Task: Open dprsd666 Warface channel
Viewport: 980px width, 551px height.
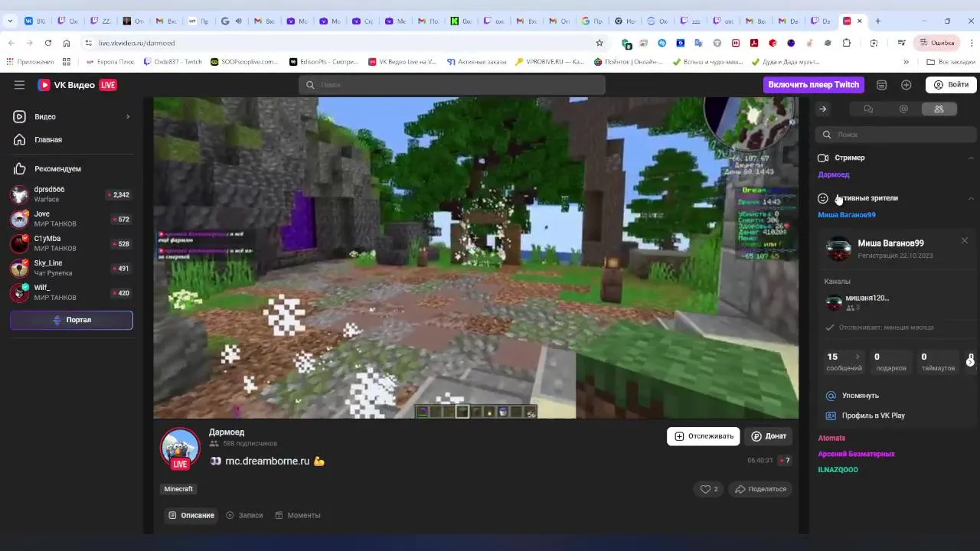Action: click(x=71, y=194)
